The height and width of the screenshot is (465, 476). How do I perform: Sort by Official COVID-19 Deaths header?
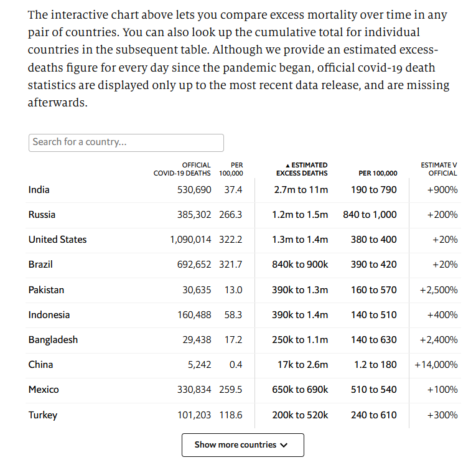tap(182, 169)
